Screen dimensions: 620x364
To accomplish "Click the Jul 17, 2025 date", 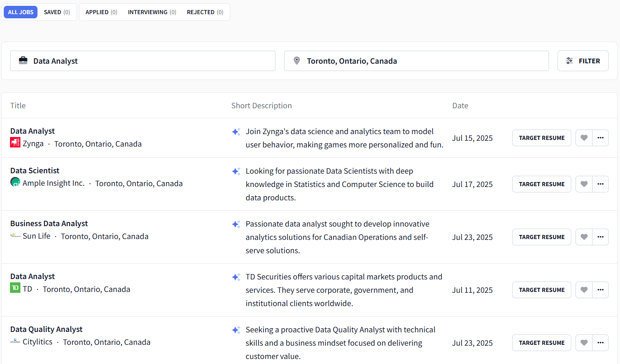I will tap(472, 184).
